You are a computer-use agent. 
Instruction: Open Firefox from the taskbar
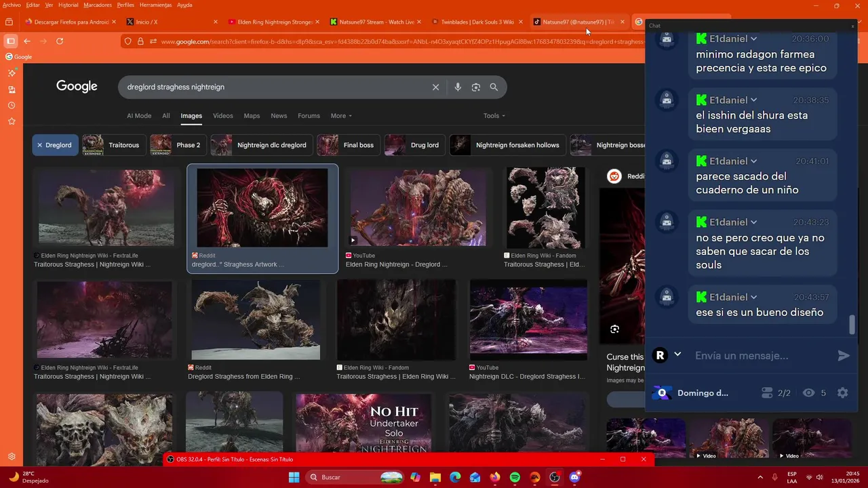[x=495, y=477]
